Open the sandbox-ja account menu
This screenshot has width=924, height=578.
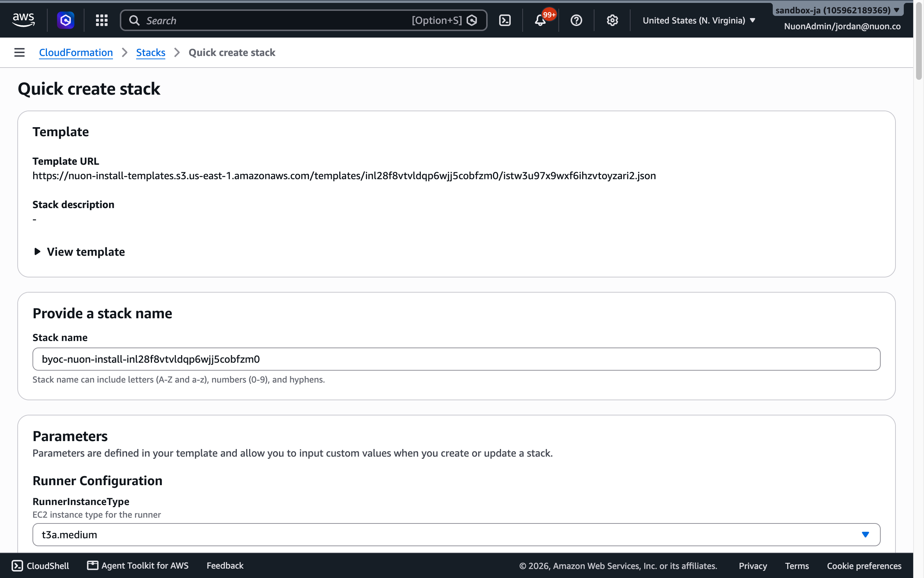(838, 10)
